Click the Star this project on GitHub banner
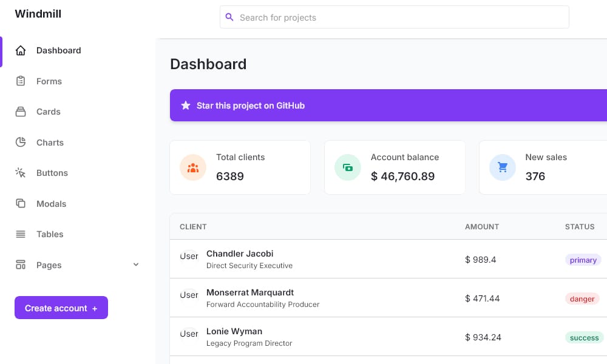This screenshot has width=607, height=364. (388, 105)
